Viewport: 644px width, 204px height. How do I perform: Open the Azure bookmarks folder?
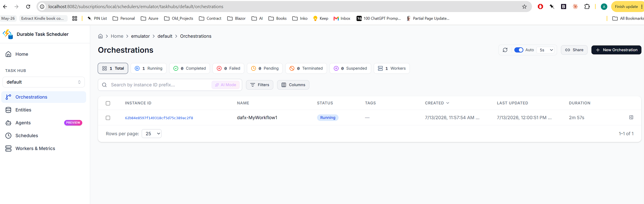[x=150, y=19]
